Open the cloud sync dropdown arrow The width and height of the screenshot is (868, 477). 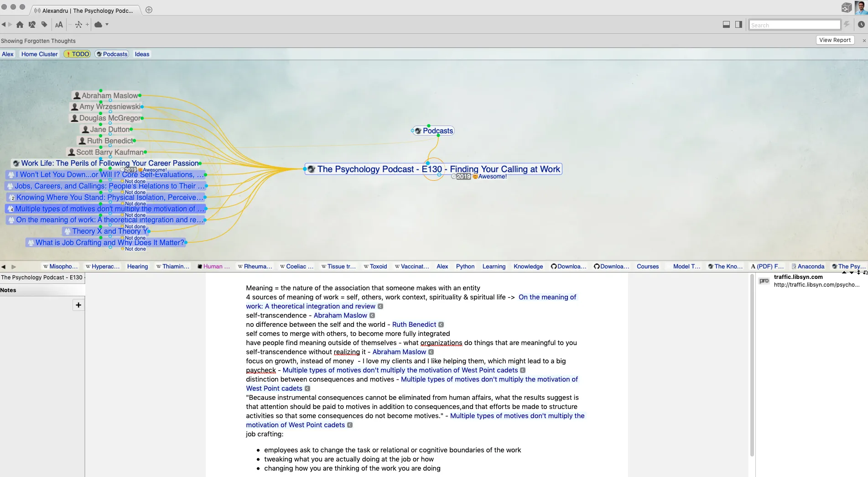click(107, 25)
